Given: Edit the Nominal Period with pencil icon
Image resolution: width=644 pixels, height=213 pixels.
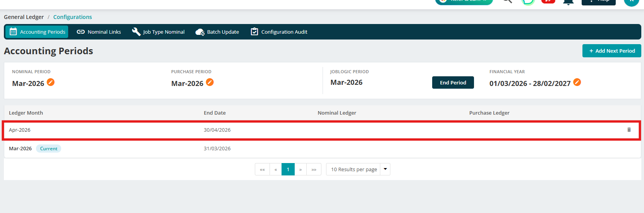Looking at the screenshot, I should coord(51,82).
